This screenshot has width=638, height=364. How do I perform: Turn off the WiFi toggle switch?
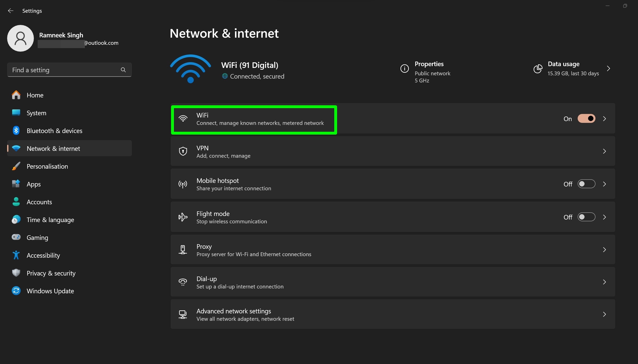pos(586,119)
